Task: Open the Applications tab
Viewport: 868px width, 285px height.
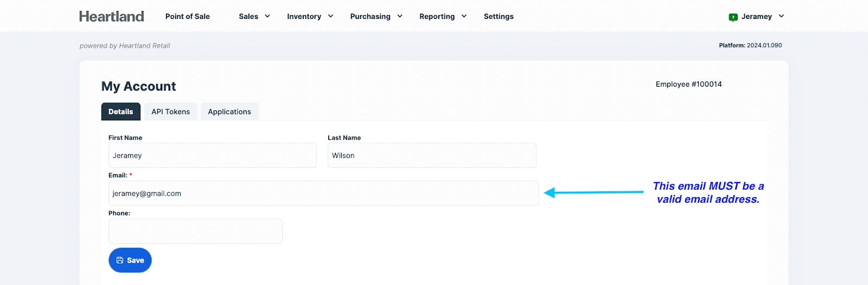Action: tap(229, 112)
